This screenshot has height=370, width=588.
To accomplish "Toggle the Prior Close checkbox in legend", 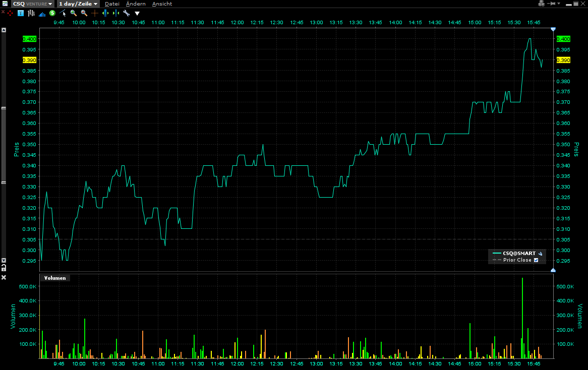I will (x=536, y=260).
